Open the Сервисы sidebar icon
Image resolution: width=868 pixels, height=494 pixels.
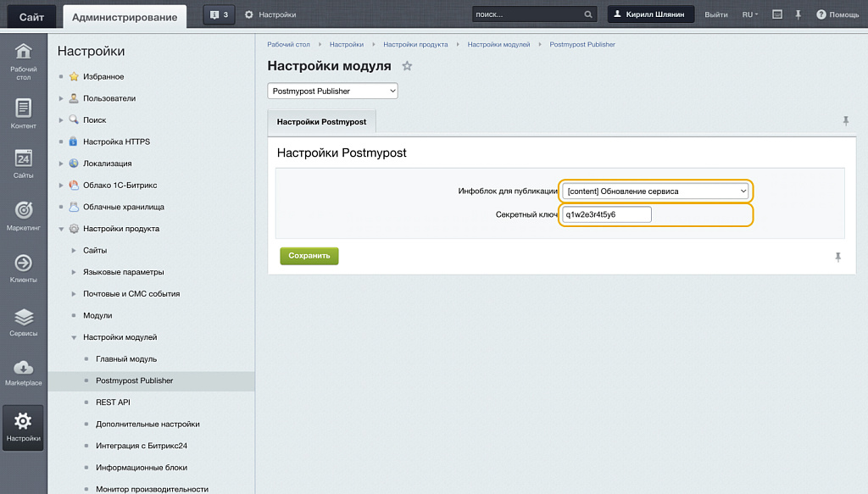(x=23, y=315)
